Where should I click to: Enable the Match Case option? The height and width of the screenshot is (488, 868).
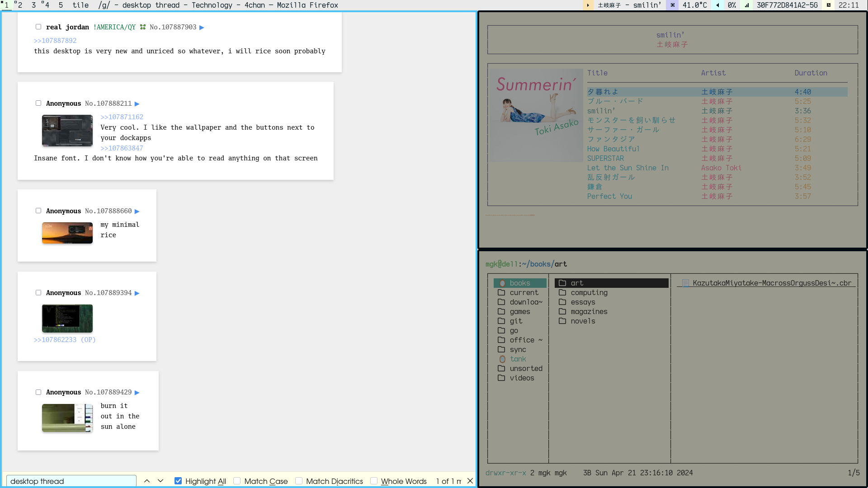click(x=237, y=481)
